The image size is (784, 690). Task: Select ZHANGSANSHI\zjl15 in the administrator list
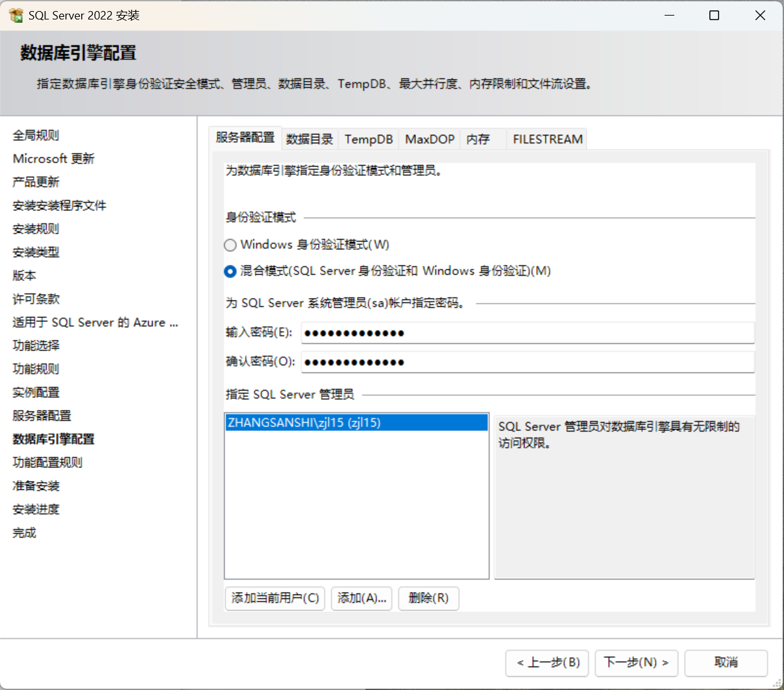click(x=356, y=422)
